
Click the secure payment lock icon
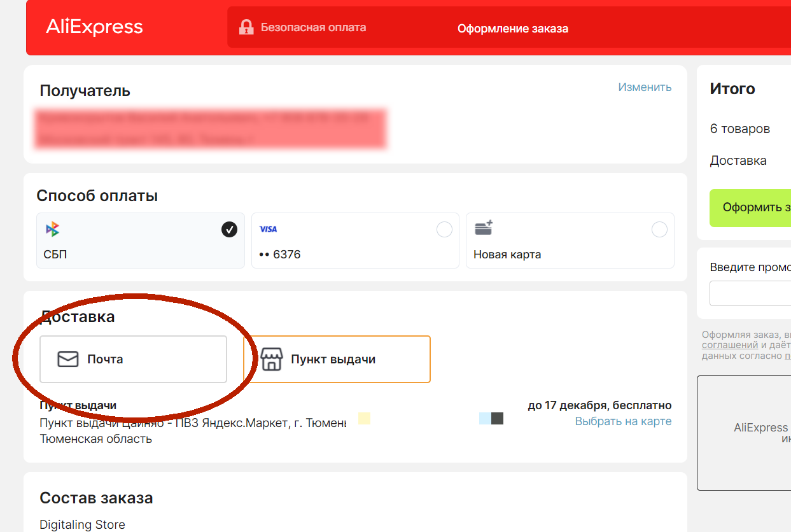tap(246, 27)
